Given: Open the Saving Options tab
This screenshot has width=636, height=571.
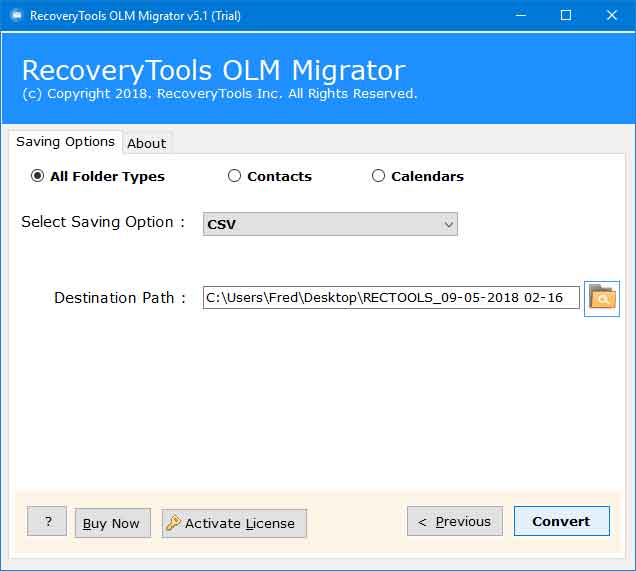Looking at the screenshot, I should click(x=65, y=142).
